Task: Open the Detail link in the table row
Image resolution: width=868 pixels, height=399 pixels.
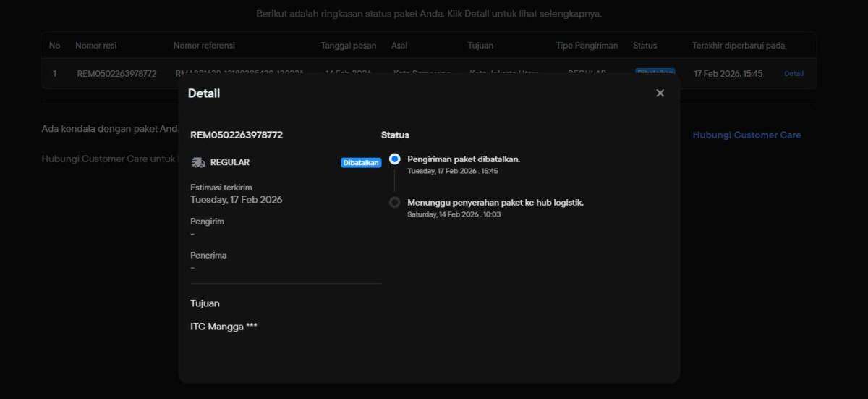Action: (x=793, y=74)
